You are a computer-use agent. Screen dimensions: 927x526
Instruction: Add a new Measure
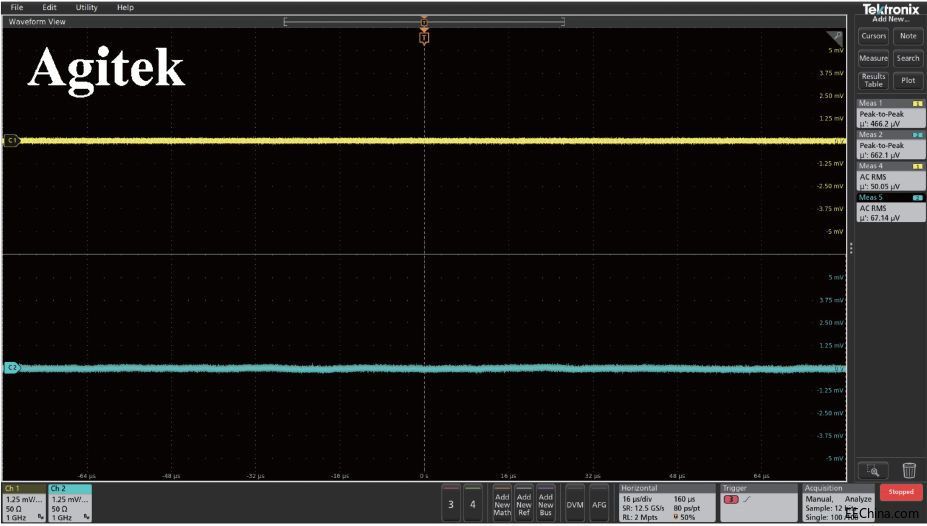point(873,58)
